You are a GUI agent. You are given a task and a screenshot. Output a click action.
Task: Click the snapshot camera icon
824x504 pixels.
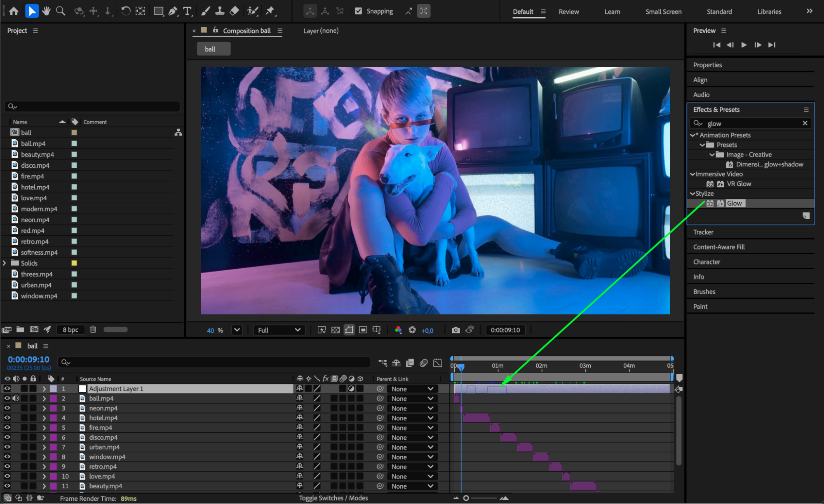[x=455, y=330]
